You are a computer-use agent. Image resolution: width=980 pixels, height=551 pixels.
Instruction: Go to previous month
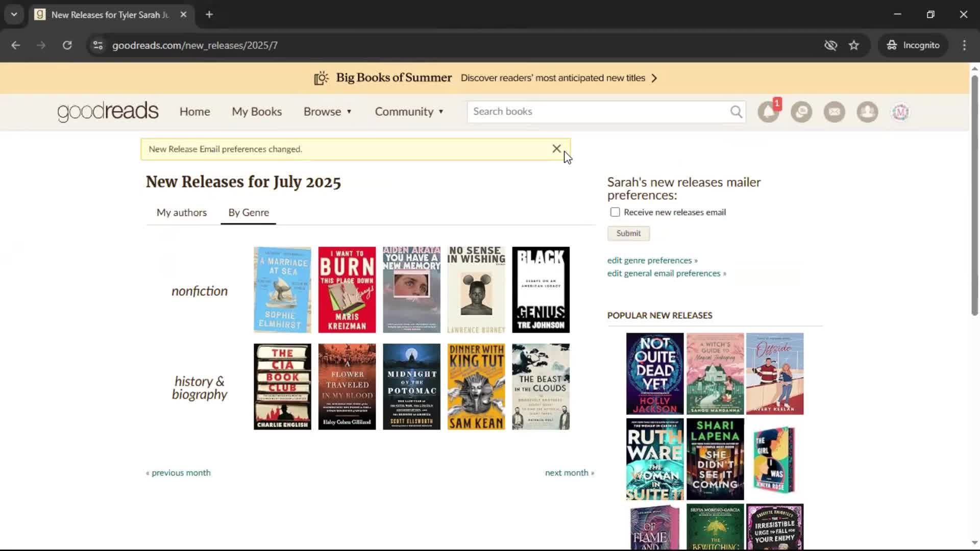tap(178, 472)
